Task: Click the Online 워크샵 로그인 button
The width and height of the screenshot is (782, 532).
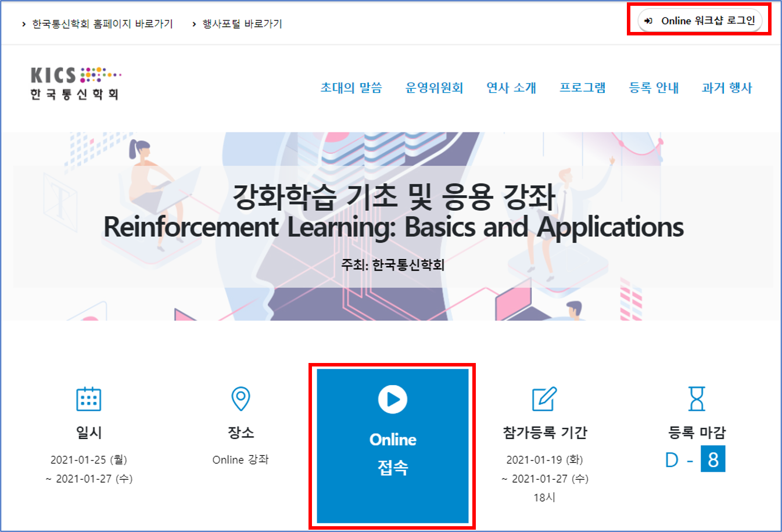Action: tap(700, 21)
